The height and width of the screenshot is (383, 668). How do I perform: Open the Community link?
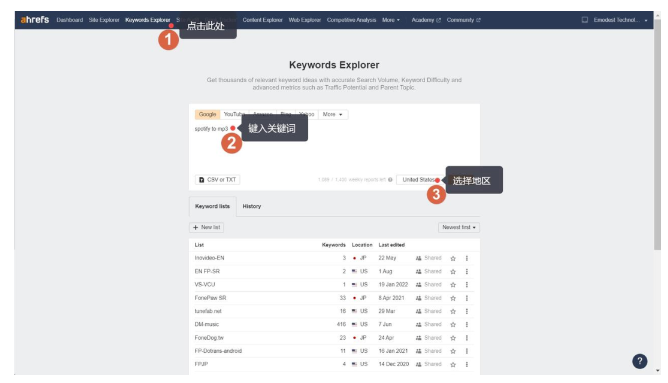[464, 20]
